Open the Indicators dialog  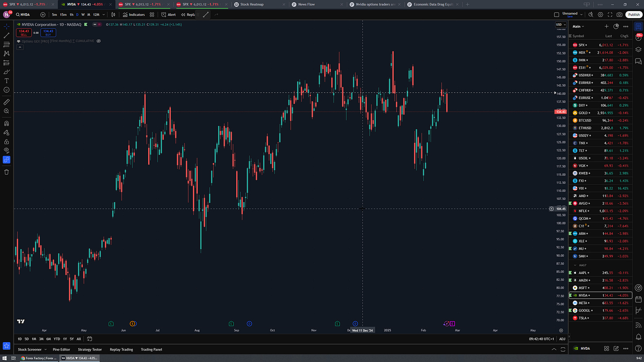[134, 15]
